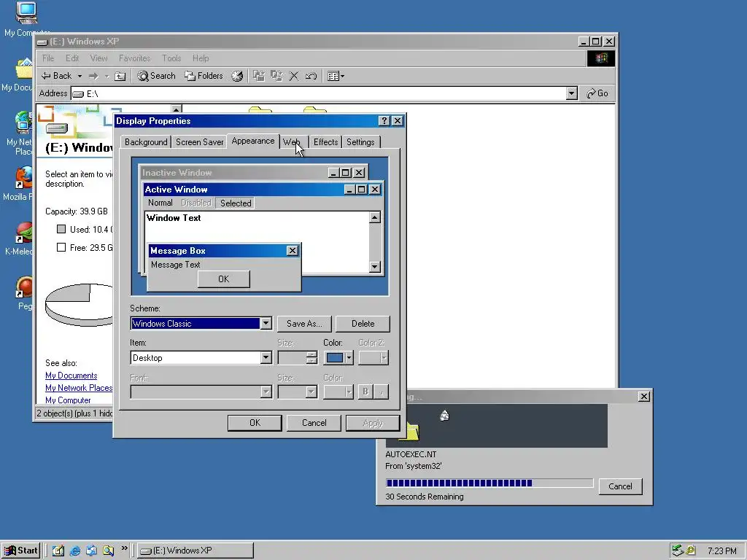
Task: Click the Delete X toolbar icon
Action: 294,76
